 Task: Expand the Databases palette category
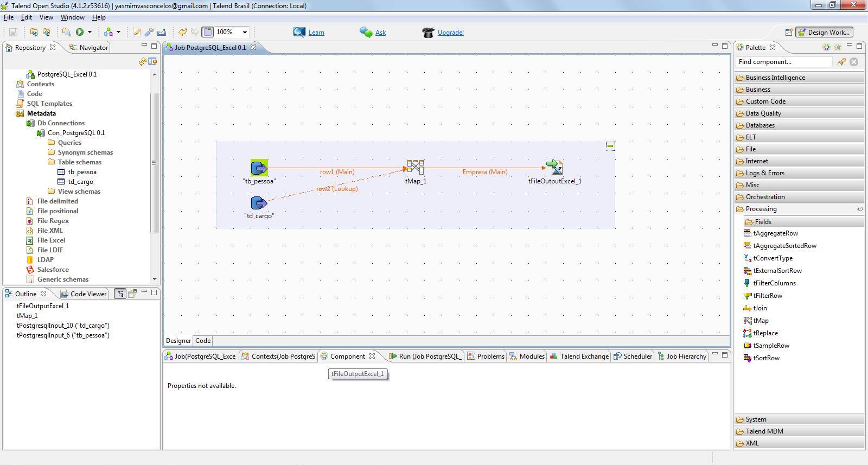point(760,125)
